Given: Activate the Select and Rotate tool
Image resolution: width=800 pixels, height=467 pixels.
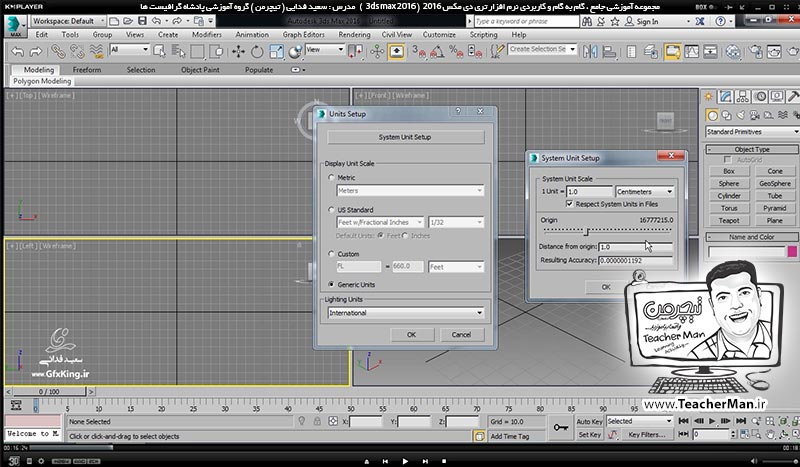Looking at the screenshot, I should [x=257, y=52].
